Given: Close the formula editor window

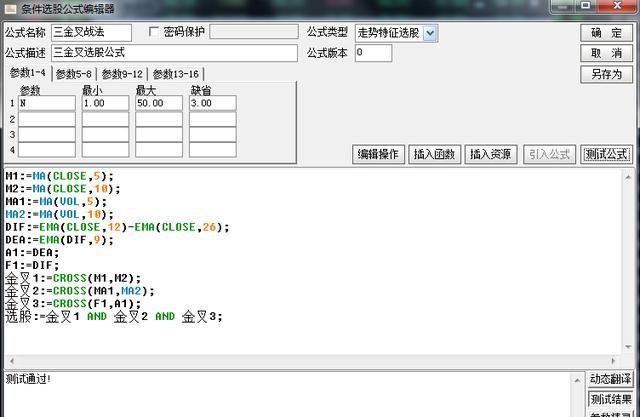Looking at the screenshot, I should (617, 6).
